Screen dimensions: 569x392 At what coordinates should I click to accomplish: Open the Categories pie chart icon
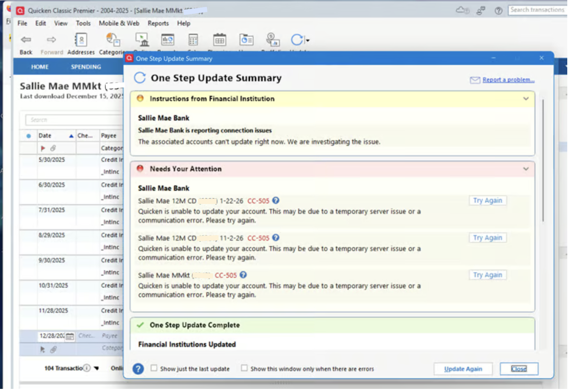(x=113, y=40)
